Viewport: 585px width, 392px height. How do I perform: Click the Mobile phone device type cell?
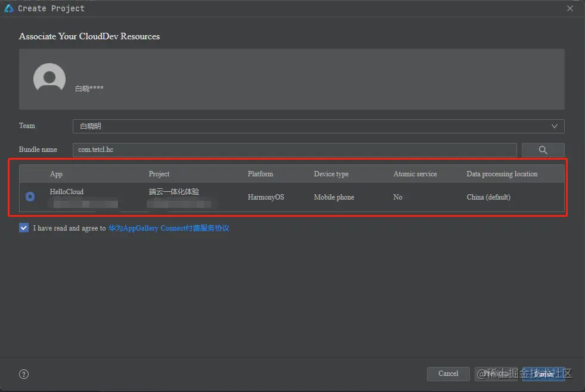tap(334, 197)
